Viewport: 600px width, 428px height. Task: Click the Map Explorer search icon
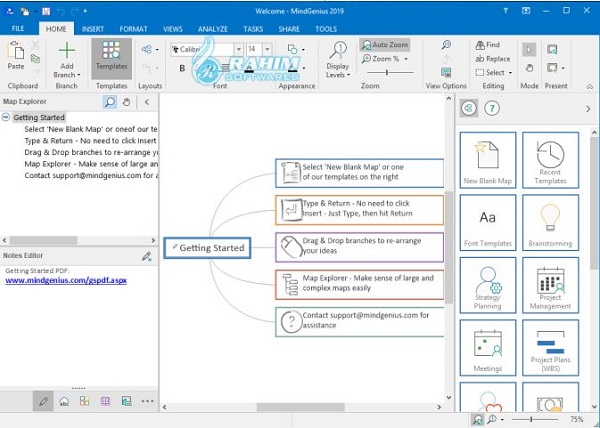110,102
